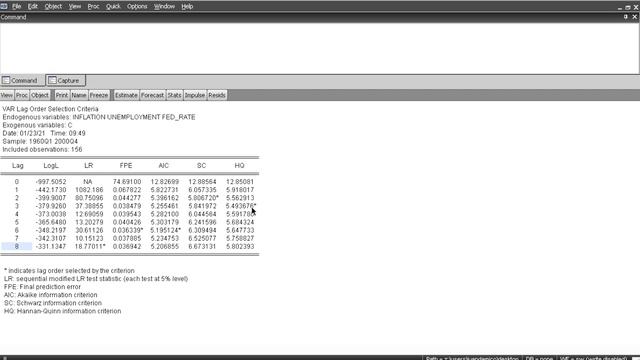
Task: Click the Resids button
Action: click(x=217, y=95)
